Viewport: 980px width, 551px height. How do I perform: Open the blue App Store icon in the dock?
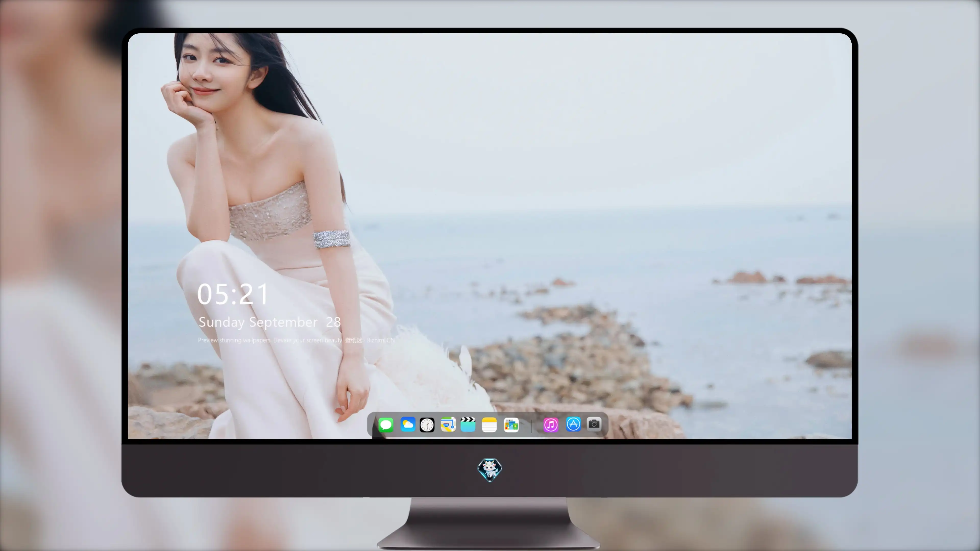pyautogui.click(x=573, y=424)
